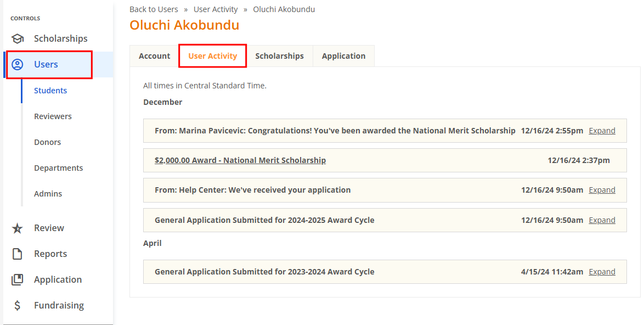The height and width of the screenshot is (325, 644).
Task: Click the Back to Users link
Action: pos(154,9)
